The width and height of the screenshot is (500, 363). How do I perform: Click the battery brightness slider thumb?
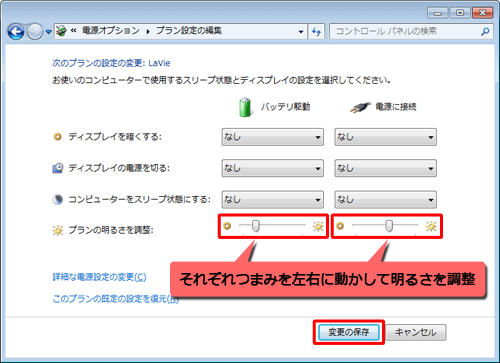(256, 226)
